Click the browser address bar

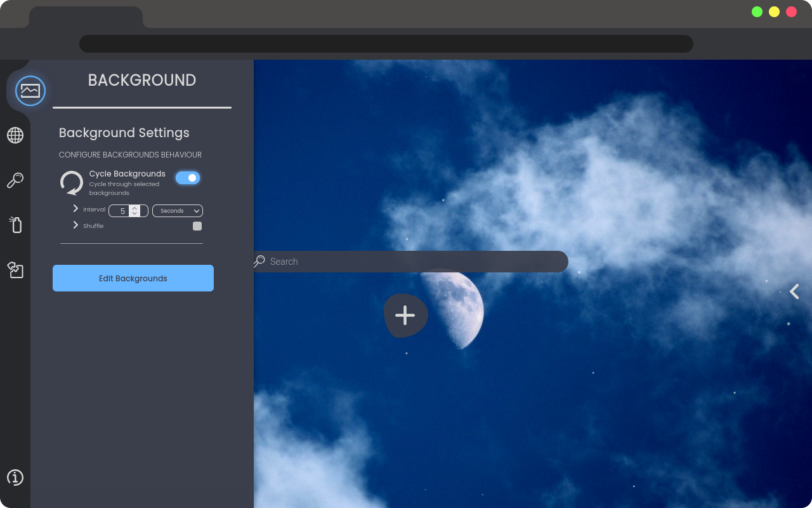(386, 44)
